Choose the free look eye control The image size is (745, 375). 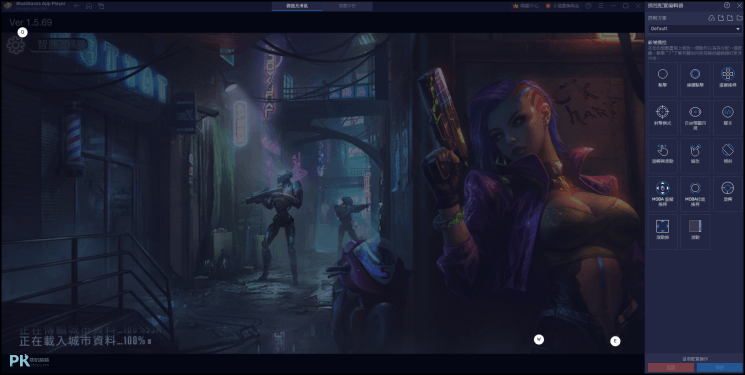[x=695, y=117]
